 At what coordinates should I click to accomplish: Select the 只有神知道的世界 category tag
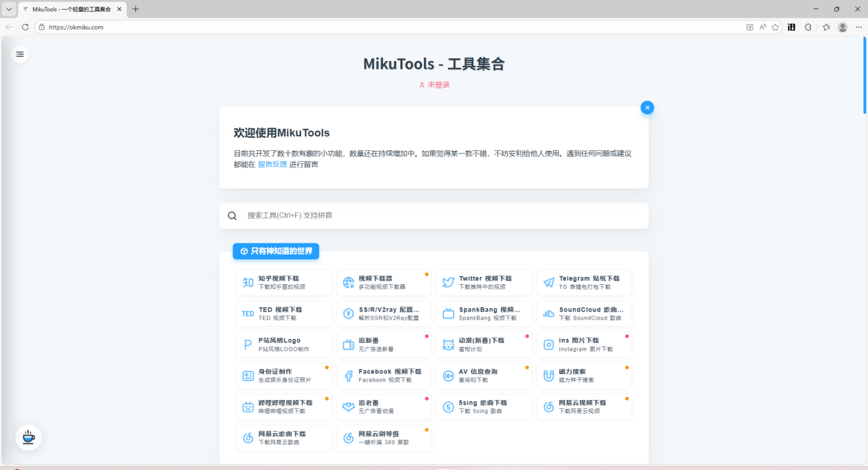pos(276,251)
